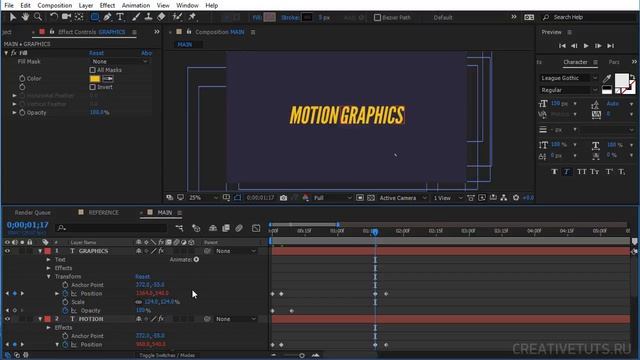Open the yellow Fill Color swatch

tap(95, 78)
